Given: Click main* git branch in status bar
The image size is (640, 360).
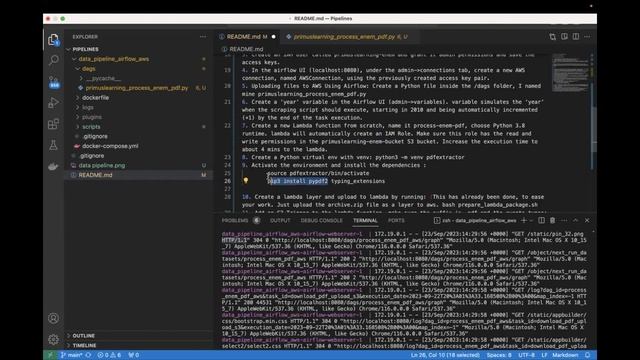Looking at the screenshot, I should (x=72, y=355).
